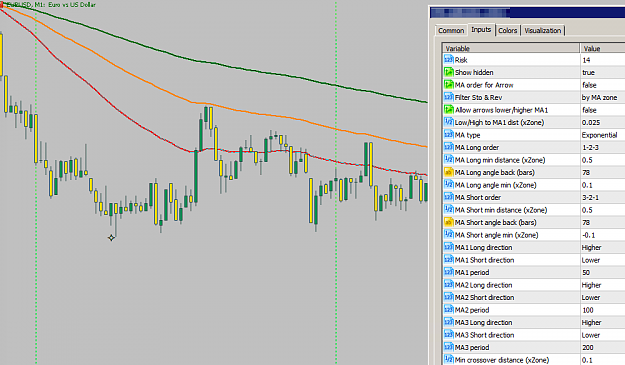The width and height of the screenshot is (625, 365).
Task: Click the crosshair marker below the chart low
Action: pos(111,238)
